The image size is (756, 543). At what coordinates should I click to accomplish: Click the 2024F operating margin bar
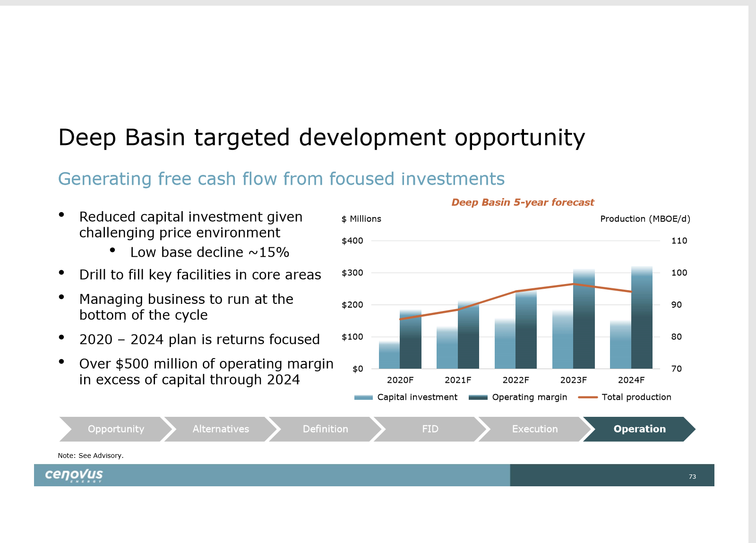tap(642, 318)
